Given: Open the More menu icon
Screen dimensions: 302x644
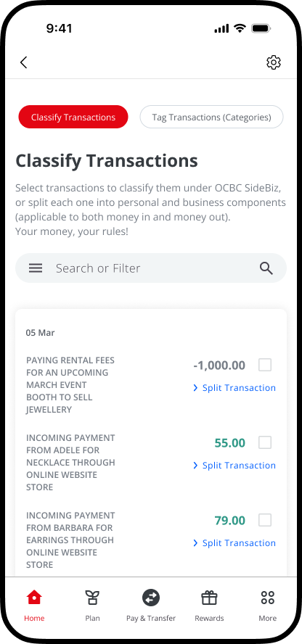Looking at the screenshot, I should (267, 598).
